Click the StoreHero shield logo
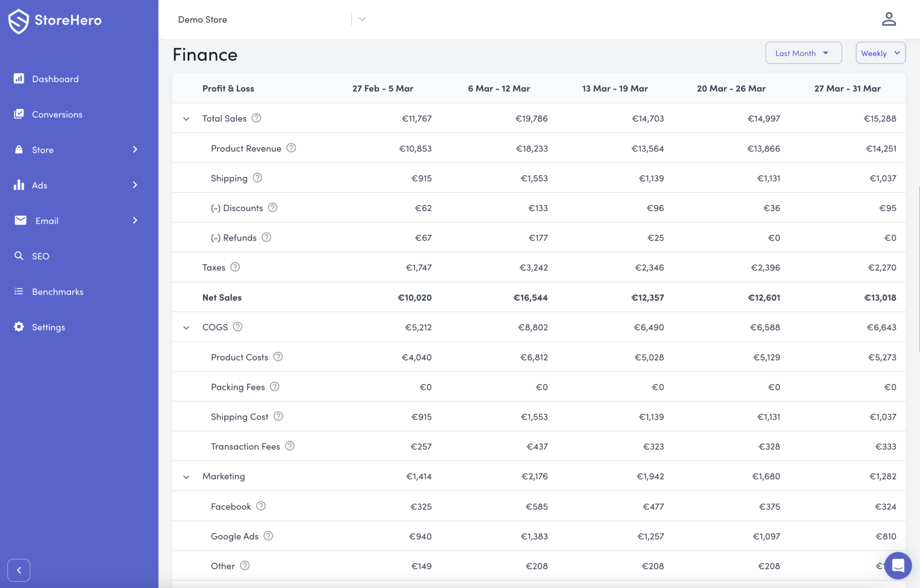Screen dimensions: 920x588 tap(18, 21)
